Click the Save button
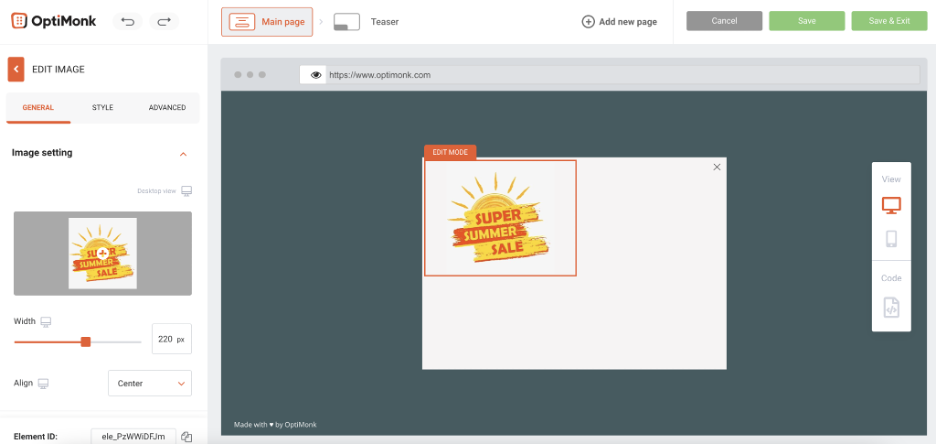 click(x=806, y=21)
